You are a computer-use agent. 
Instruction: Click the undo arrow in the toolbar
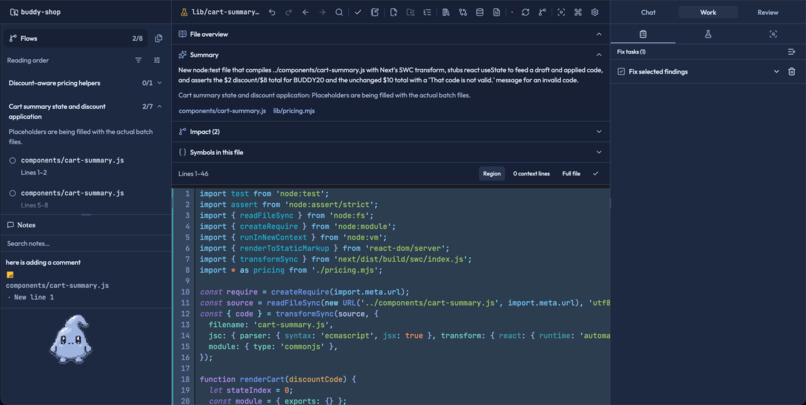pos(272,12)
